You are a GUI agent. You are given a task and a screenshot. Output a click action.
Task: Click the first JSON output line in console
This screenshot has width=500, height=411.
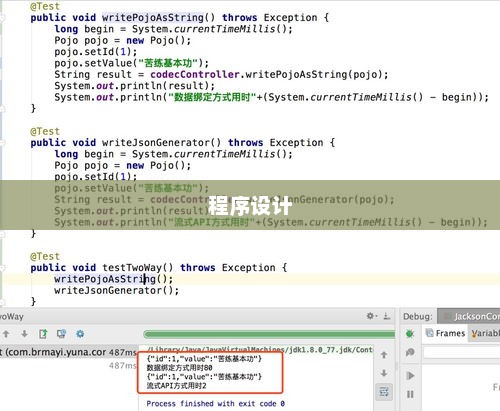click(x=204, y=359)
